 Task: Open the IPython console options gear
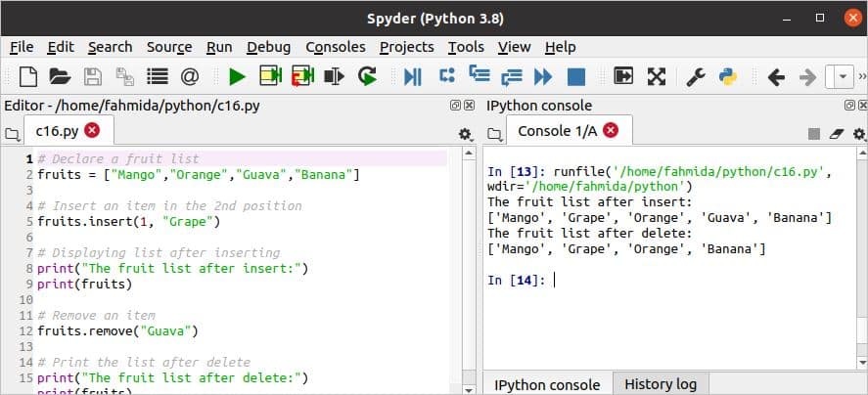(859, 134)
